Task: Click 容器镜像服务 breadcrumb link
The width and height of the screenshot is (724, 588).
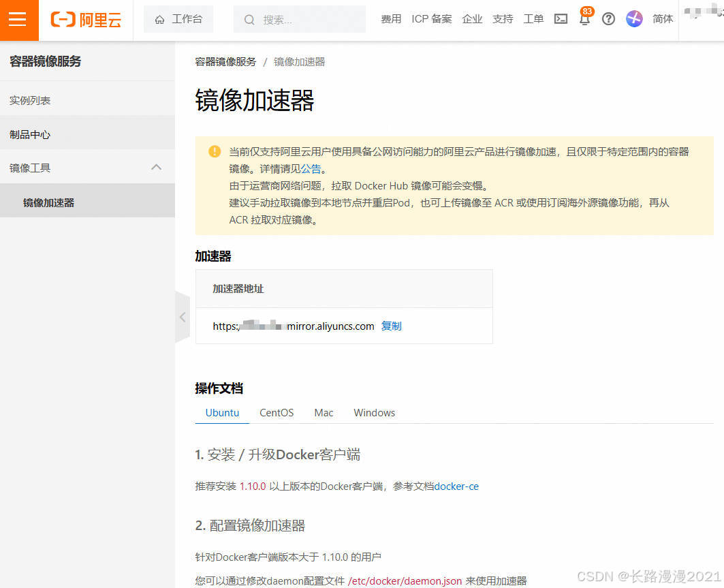Action: point(225,62)
